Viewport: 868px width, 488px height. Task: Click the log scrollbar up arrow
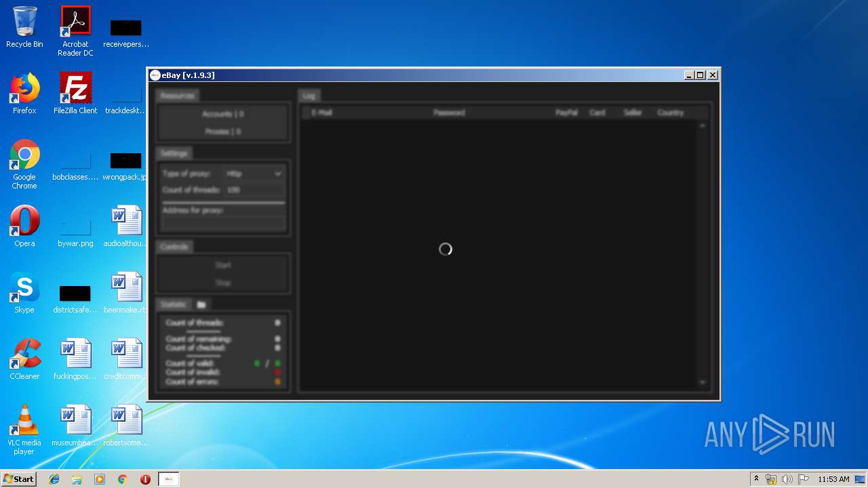(x=703, y=126)
